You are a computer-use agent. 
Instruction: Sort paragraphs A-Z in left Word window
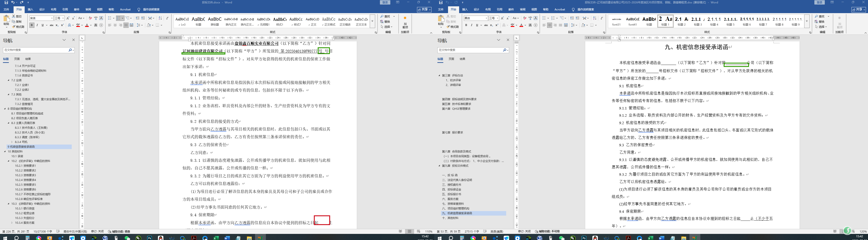(160, 18)
